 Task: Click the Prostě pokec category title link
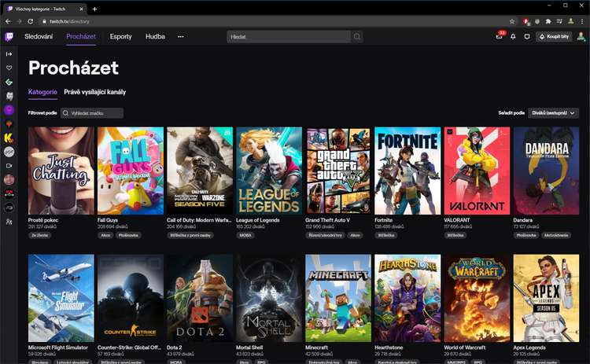43,220
